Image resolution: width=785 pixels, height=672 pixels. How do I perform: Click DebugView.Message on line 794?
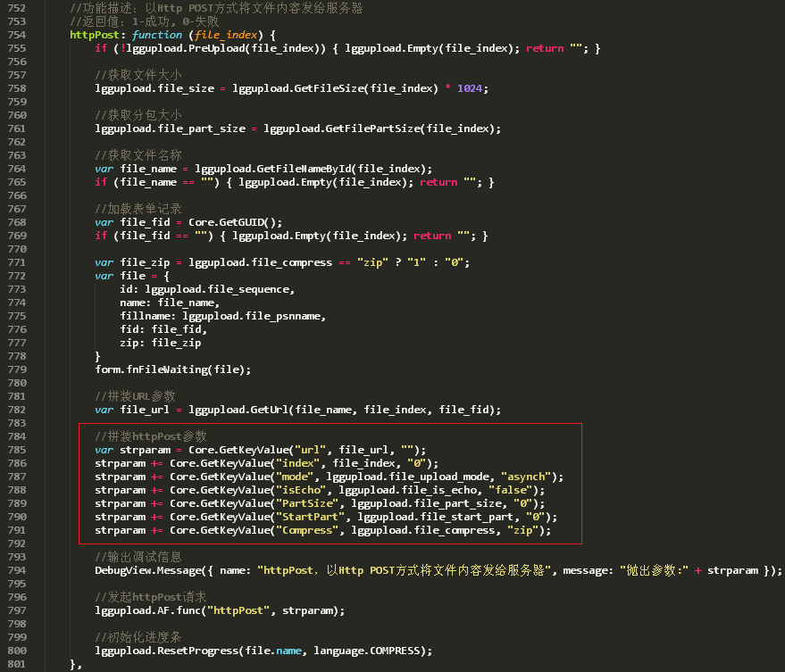[x=148, y=570]
